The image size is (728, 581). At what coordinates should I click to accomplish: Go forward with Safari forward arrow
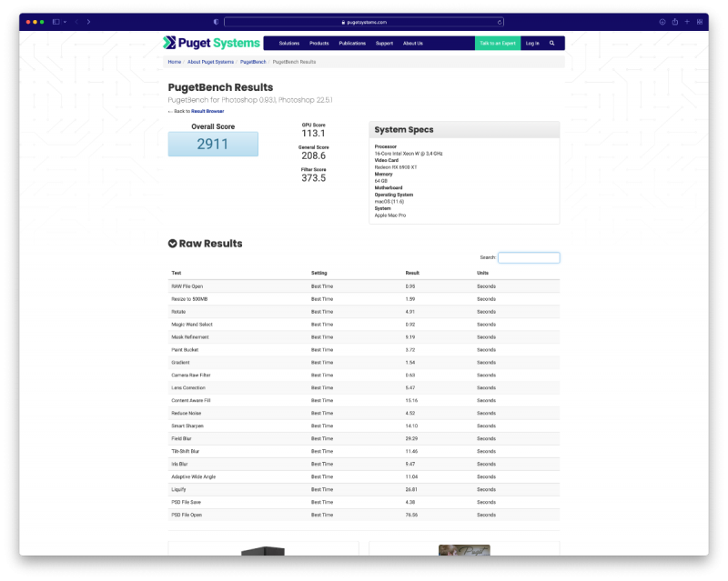[x=88, y=22]
